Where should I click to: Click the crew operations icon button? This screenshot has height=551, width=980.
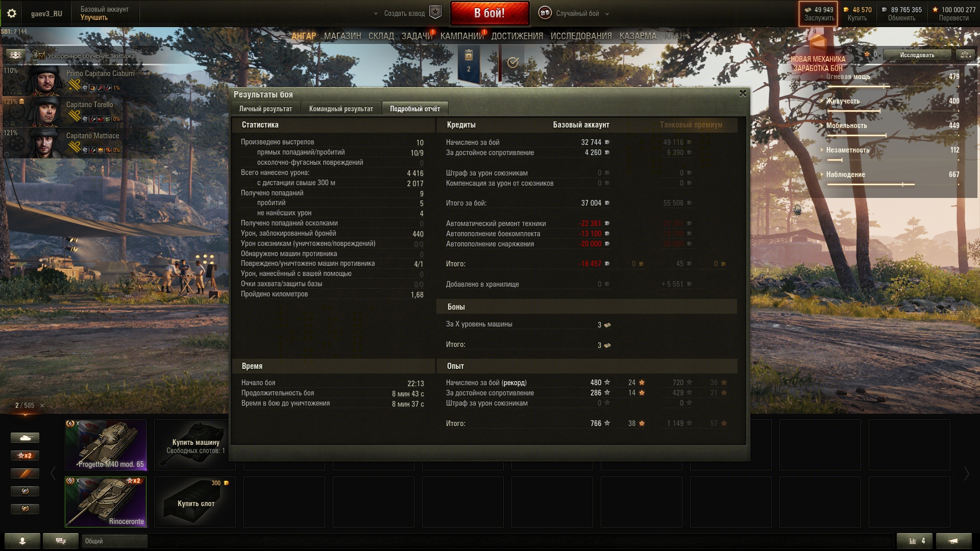(x=15, y=55)
